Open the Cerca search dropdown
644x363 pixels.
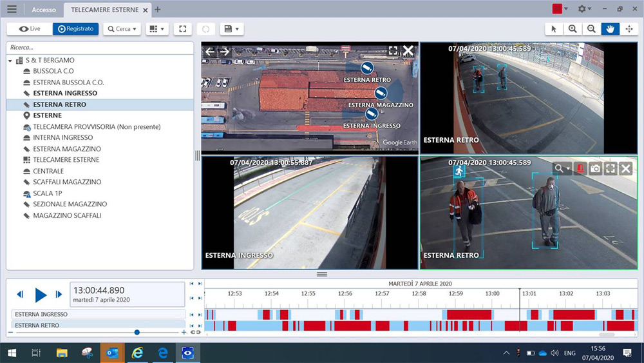(122, 29)
